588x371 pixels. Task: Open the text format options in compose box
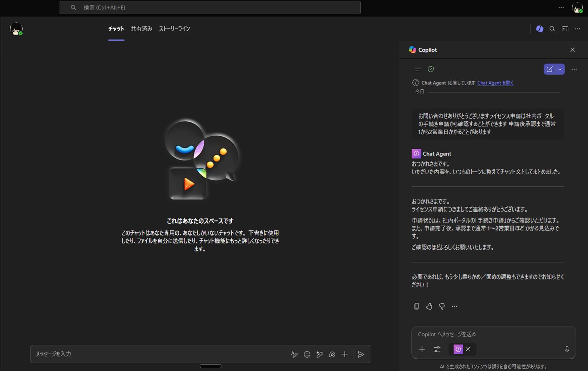[x=294, y=354]
